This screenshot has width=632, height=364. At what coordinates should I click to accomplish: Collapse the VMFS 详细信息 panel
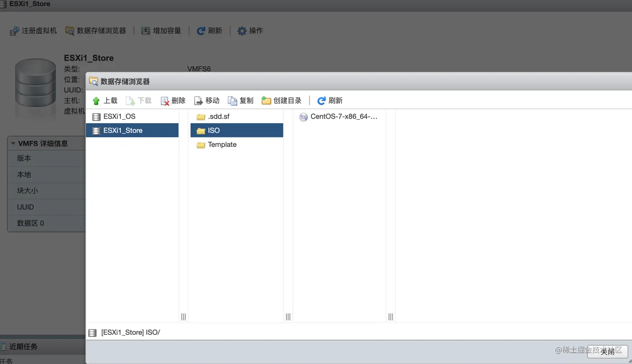pos(13,144)
